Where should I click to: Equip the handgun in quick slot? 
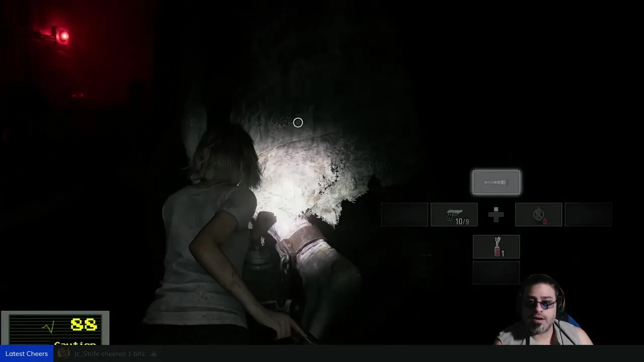point(454,215)
